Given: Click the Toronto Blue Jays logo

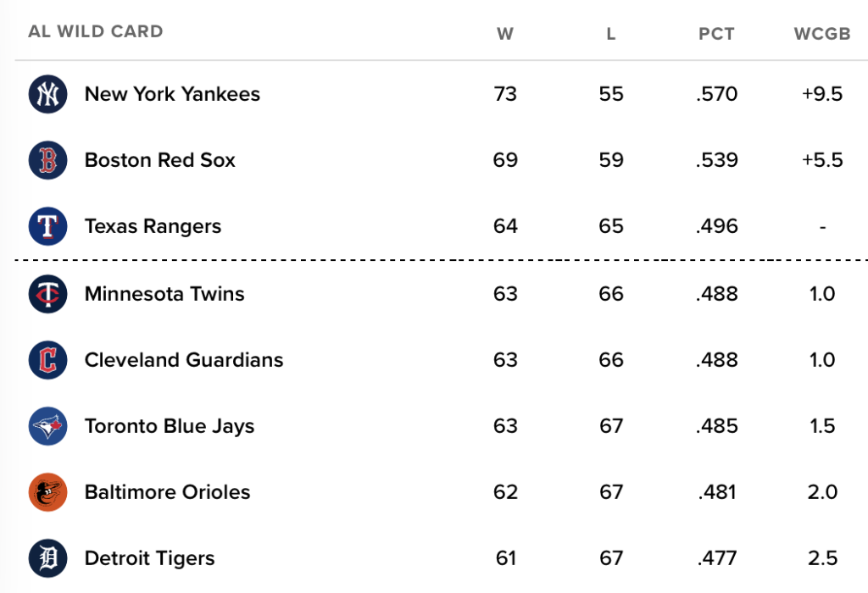Looking at the screenshot, I should pyautogui.click(x=47, y=426).
